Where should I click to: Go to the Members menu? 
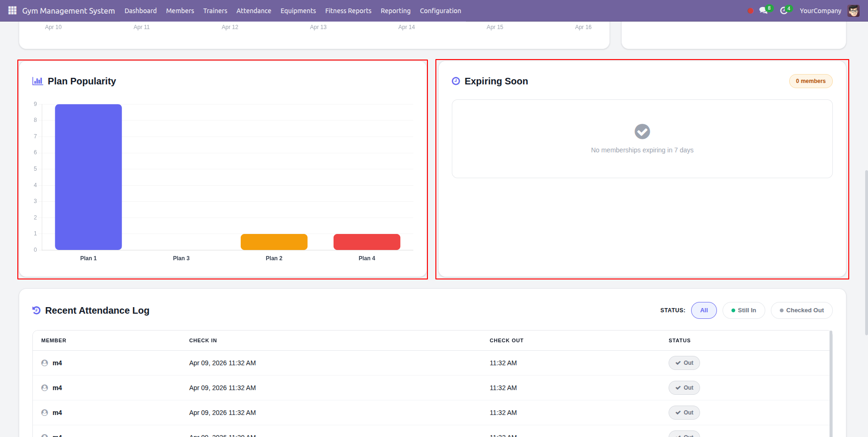pos(180,10)
